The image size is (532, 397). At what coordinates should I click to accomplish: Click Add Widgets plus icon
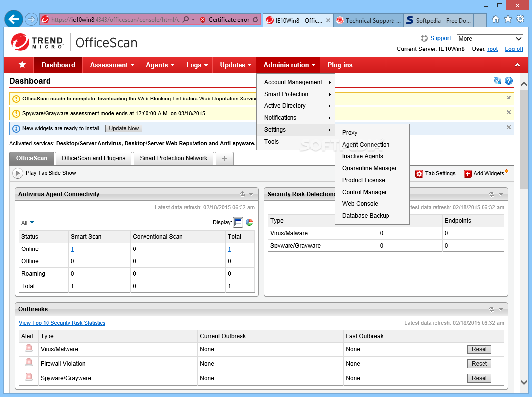click(x=468, y=174)
